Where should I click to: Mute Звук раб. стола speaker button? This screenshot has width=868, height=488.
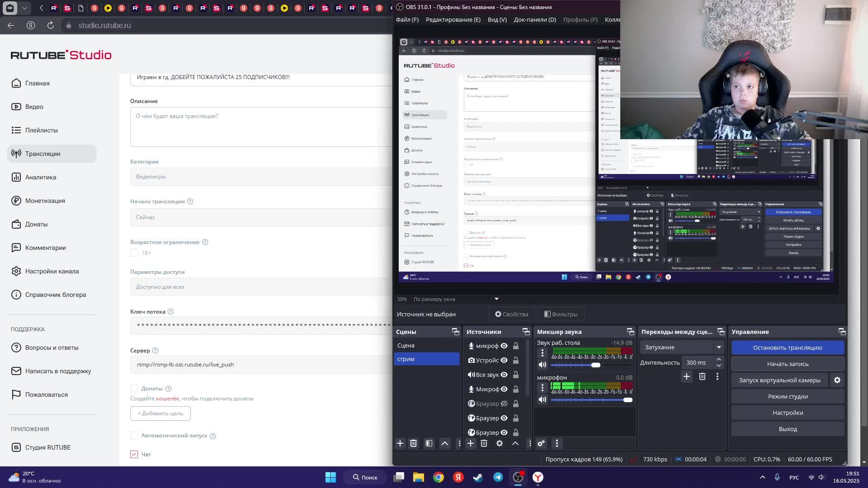[x=542, y=365]
